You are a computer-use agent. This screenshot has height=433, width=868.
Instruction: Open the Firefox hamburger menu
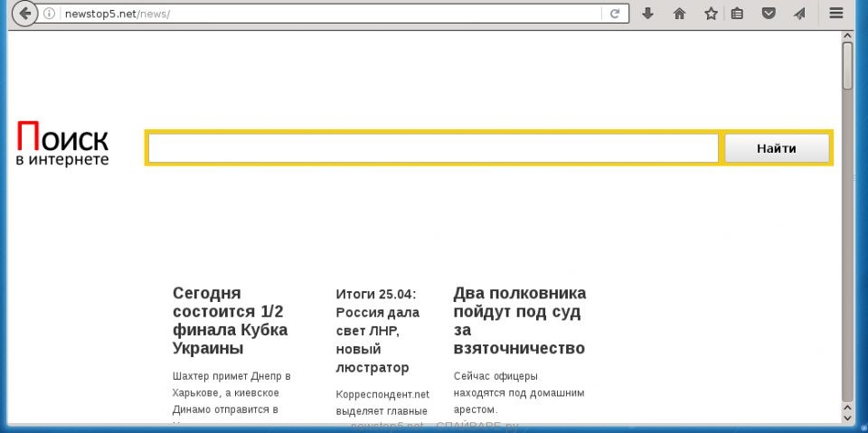pyautogui.click(x=836, y=14)
